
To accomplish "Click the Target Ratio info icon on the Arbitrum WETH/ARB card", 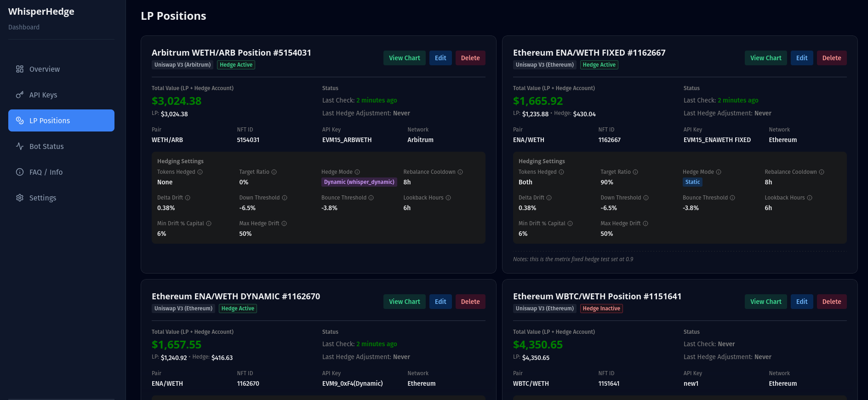I will pyautogui.click(x=274, y=172).
